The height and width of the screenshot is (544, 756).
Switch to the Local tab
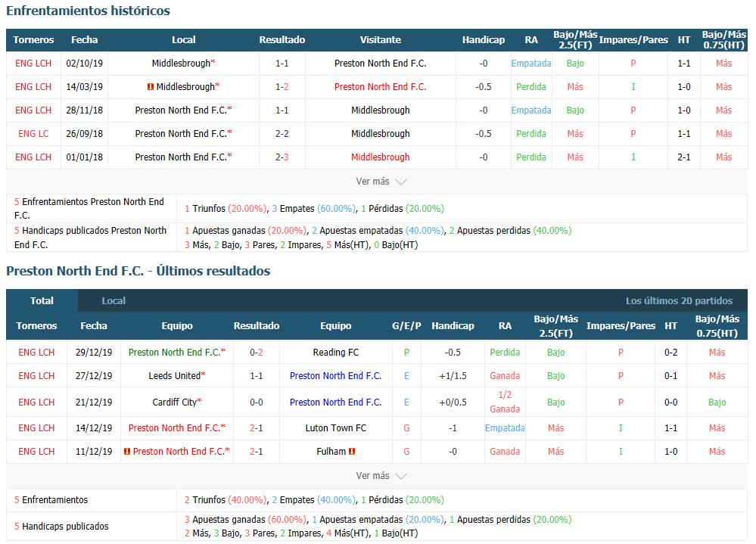point(114,300)
